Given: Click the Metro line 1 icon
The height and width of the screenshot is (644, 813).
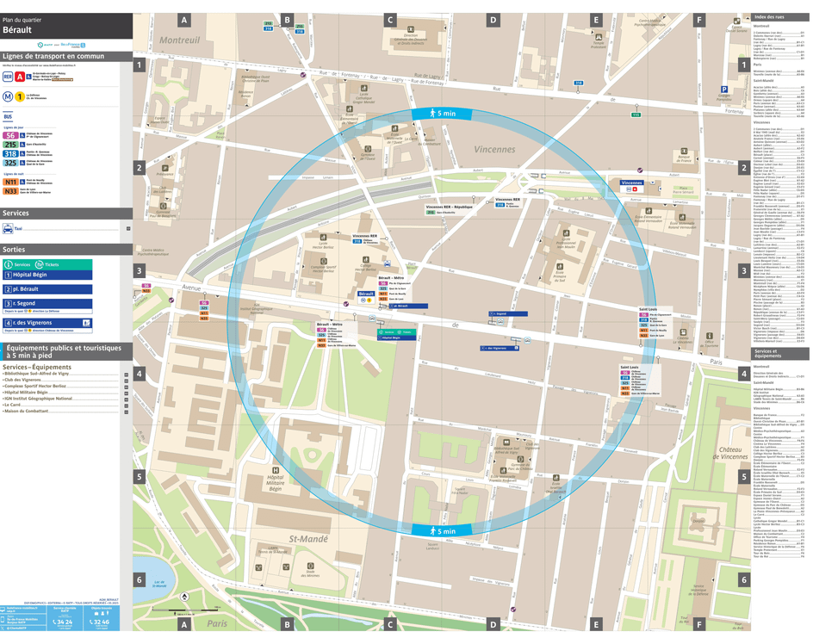Looking at the screenshot, I should pyautogui.click(x=20, y=96).
